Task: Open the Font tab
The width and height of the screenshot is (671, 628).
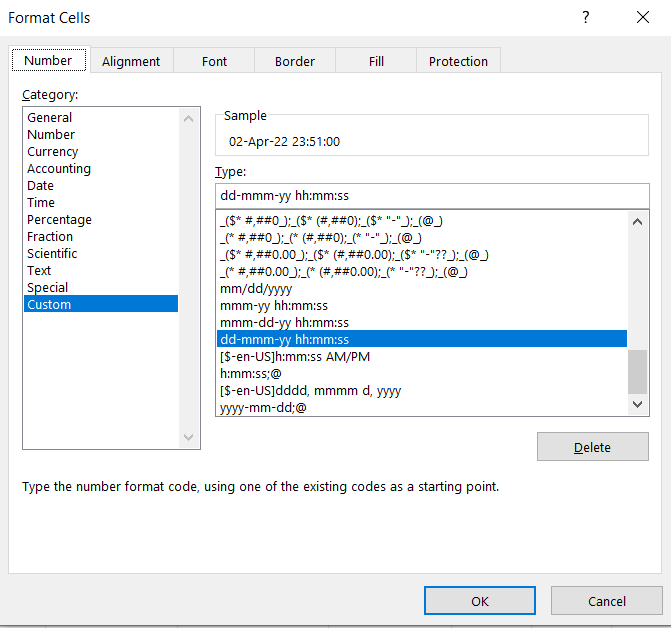Action: (214, 61)
